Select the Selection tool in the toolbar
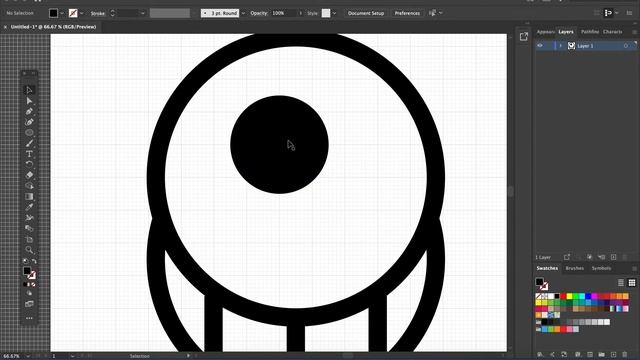 point(29,90)
